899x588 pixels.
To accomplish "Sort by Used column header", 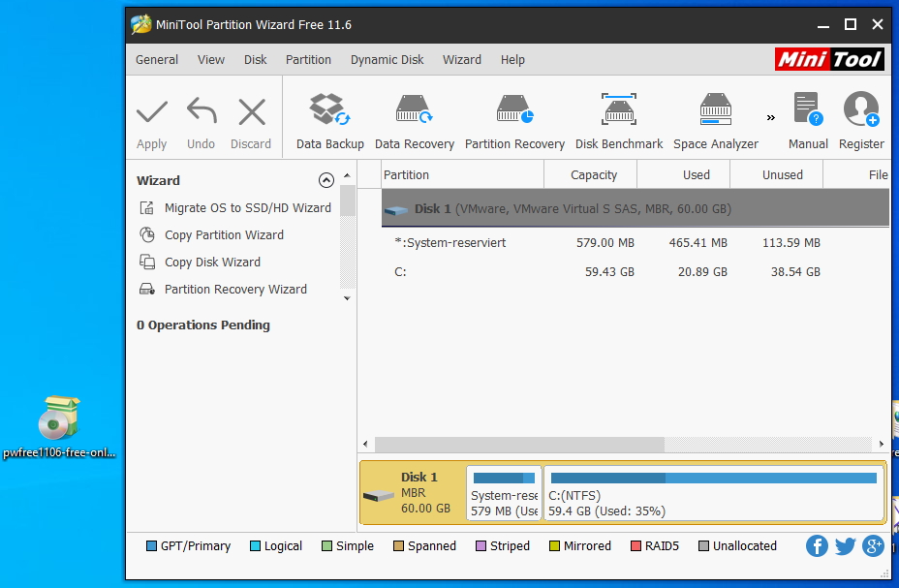I will pos(683,174).
